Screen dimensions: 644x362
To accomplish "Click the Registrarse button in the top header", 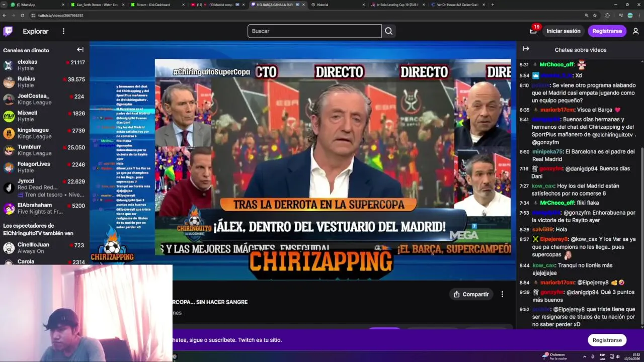I will point(607,31).
